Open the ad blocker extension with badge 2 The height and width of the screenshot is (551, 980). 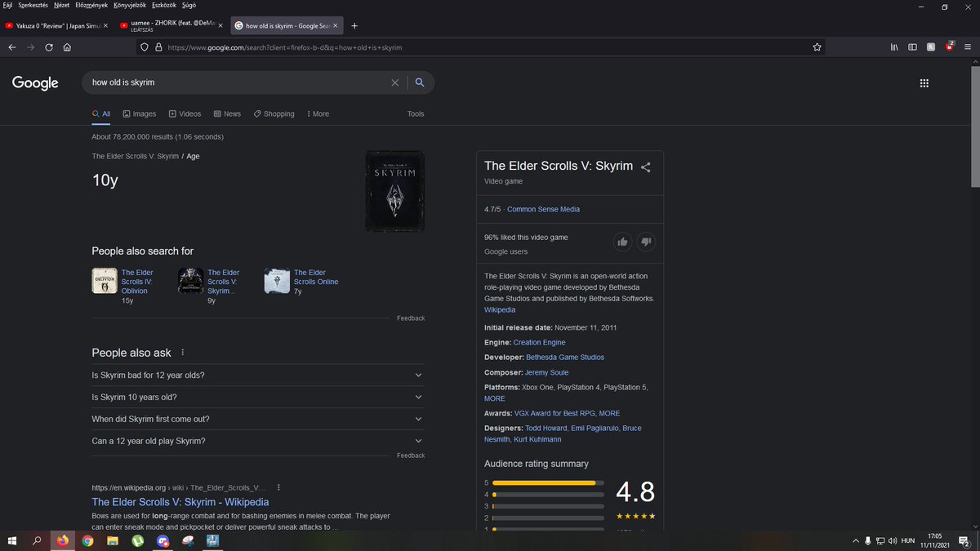[x=949, y=47]
